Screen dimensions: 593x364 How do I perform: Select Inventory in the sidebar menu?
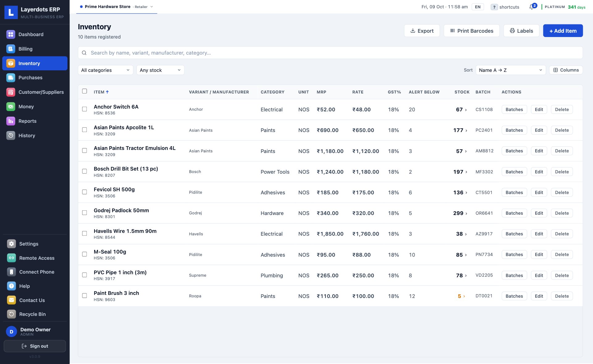coord(35,63)
